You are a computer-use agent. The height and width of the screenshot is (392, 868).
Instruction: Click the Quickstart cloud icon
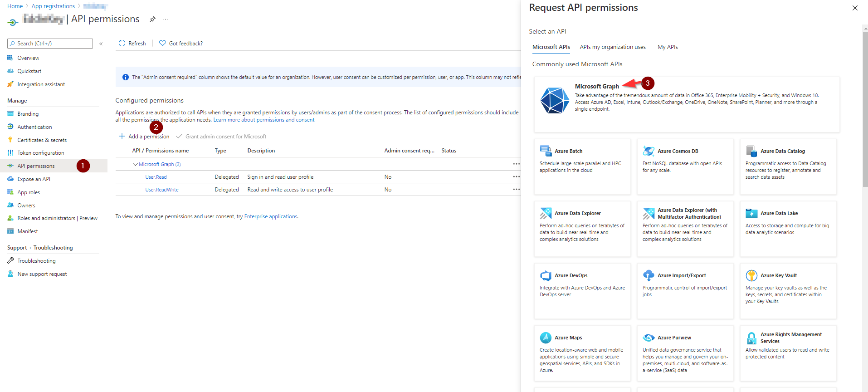[10, 71]
